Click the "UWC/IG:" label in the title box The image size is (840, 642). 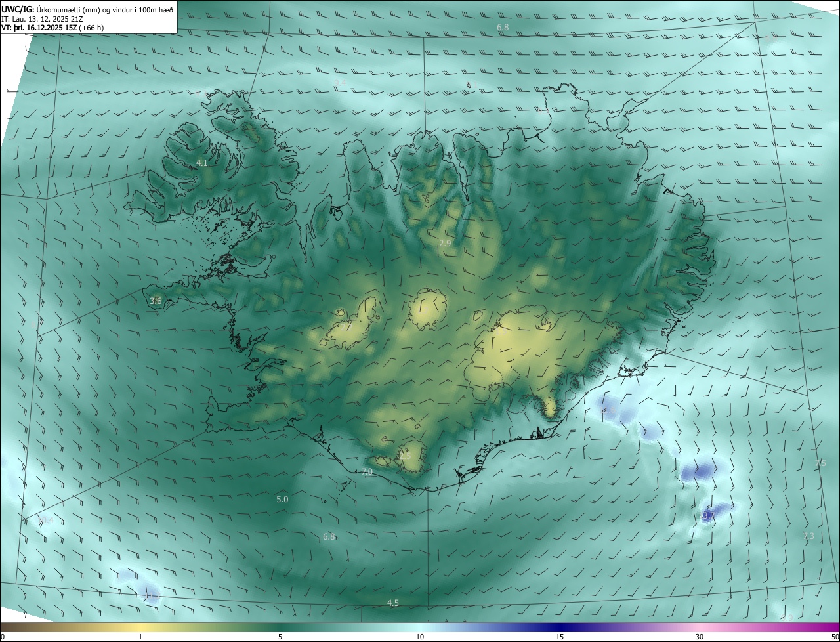17,10
